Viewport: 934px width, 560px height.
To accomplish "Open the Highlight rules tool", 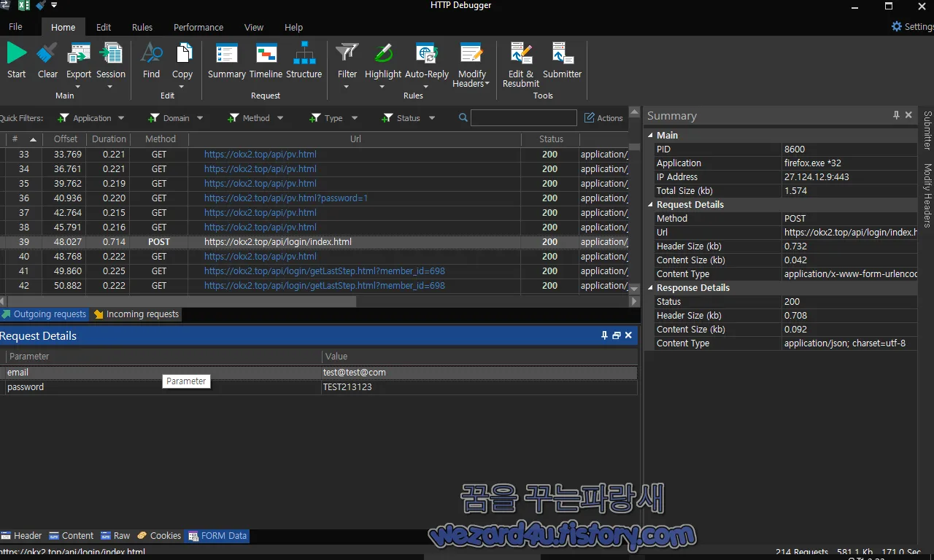I will click(383, 66).
